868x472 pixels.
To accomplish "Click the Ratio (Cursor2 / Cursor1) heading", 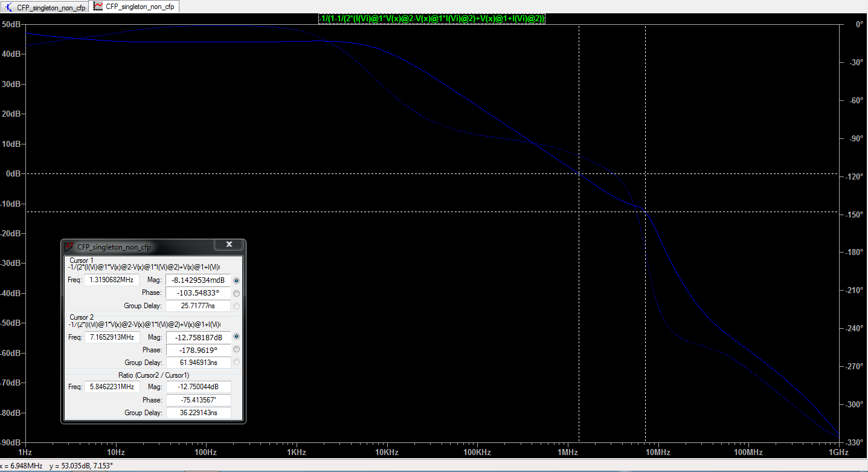I will point(153,375).
